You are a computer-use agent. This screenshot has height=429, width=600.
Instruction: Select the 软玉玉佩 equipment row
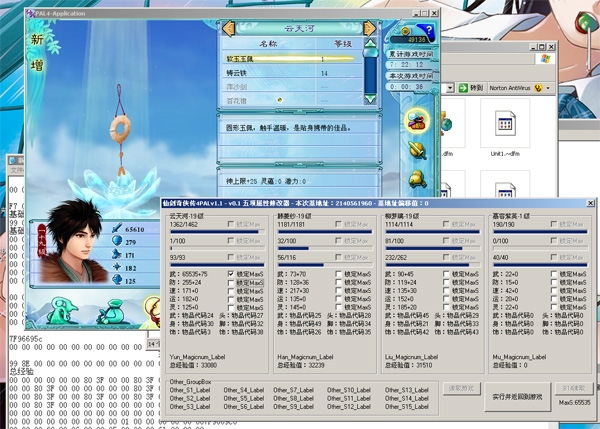(x=292, y=59)
